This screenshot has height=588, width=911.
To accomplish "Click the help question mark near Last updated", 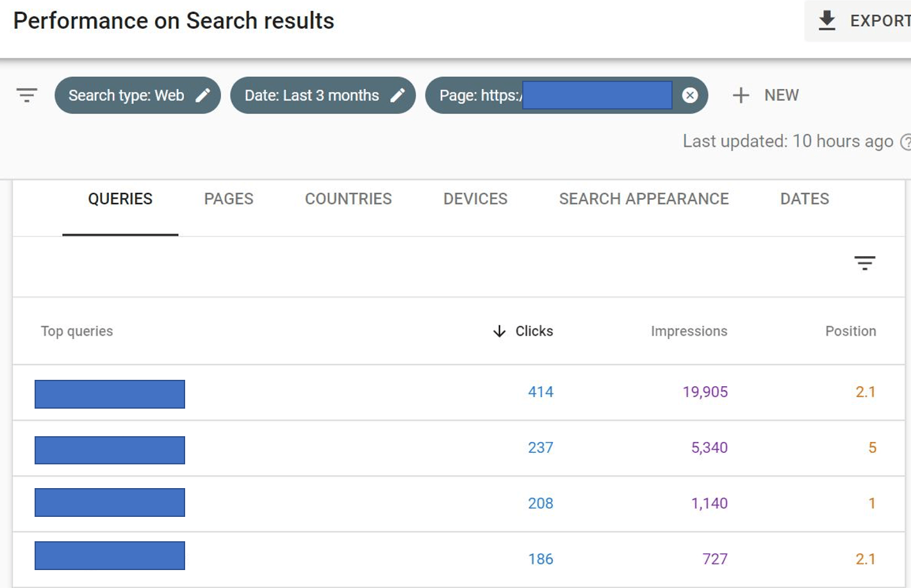I will (x=906, y=141).
